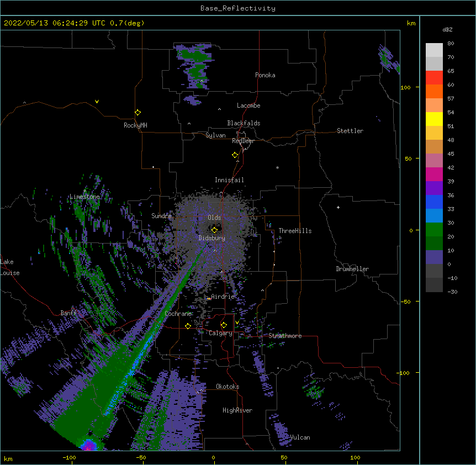The height and width of the screenshot is (465, 476).
Task: Click the Didsbury town label
Action: coord(211,238)
